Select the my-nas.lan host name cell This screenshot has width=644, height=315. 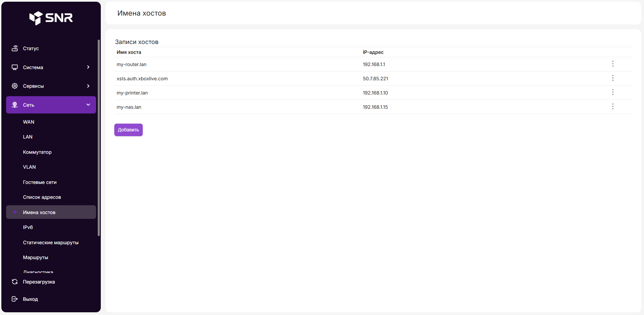point(129,107)
